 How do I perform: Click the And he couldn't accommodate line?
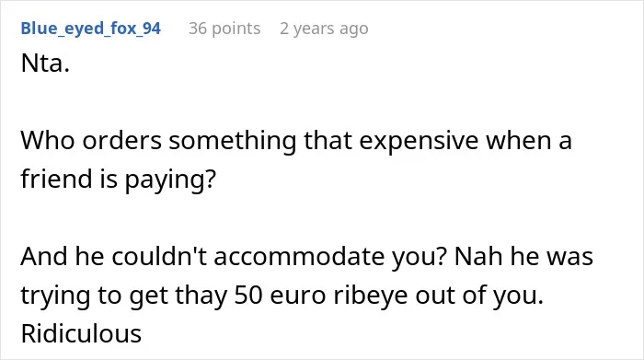coord(306,257)
